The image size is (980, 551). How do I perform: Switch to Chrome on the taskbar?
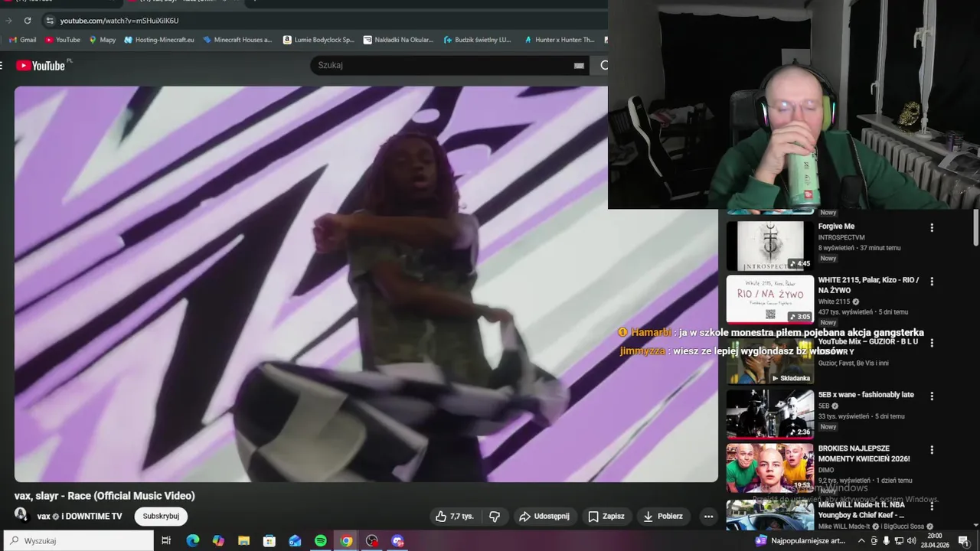point(346,541)
